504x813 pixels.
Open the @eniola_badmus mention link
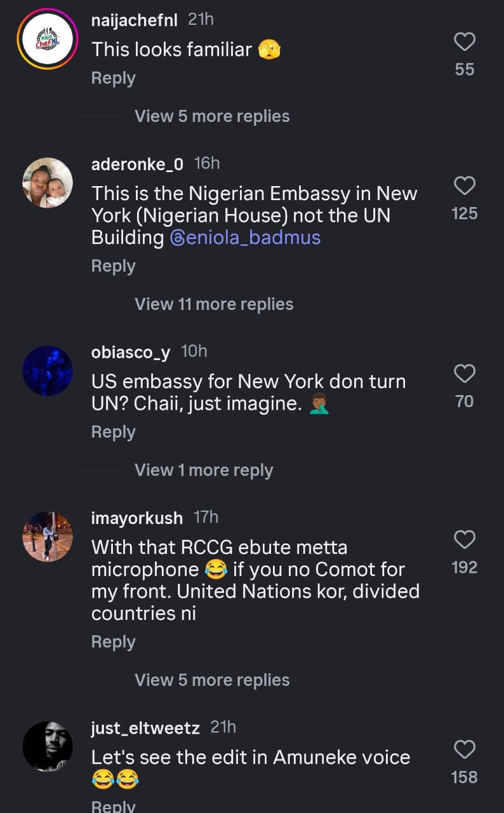coord(245,238)
